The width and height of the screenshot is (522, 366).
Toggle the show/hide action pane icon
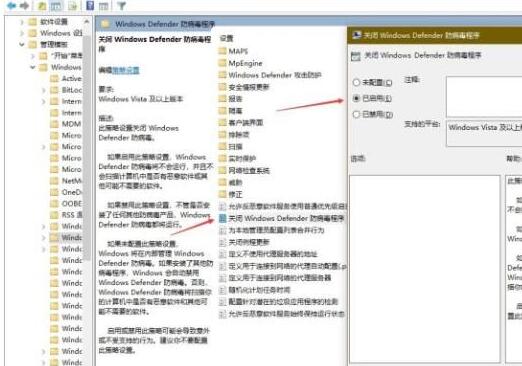pos(104,6)
